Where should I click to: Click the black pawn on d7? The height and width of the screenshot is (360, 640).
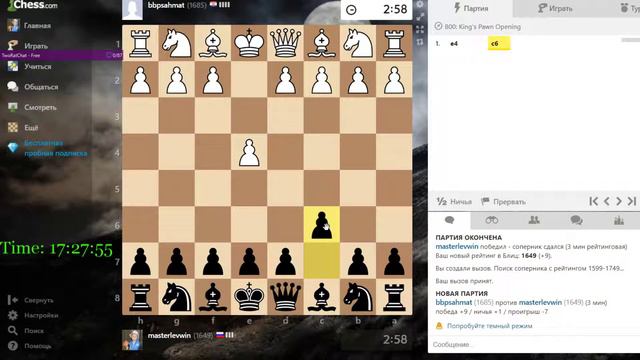point(285,261)
